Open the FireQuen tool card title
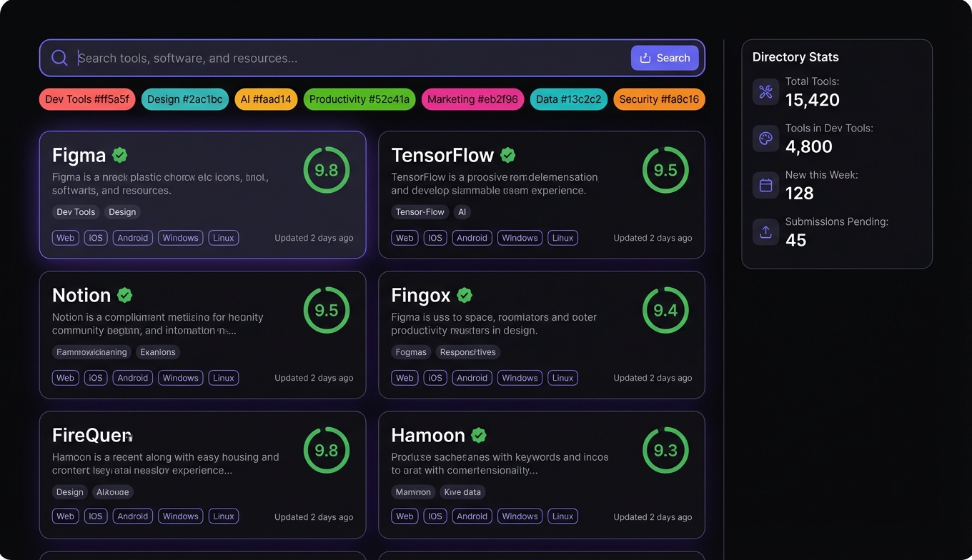 [92, 435]
